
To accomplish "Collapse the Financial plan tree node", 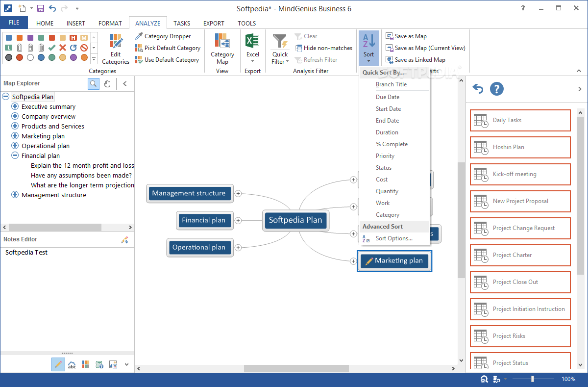I will 15,155.
